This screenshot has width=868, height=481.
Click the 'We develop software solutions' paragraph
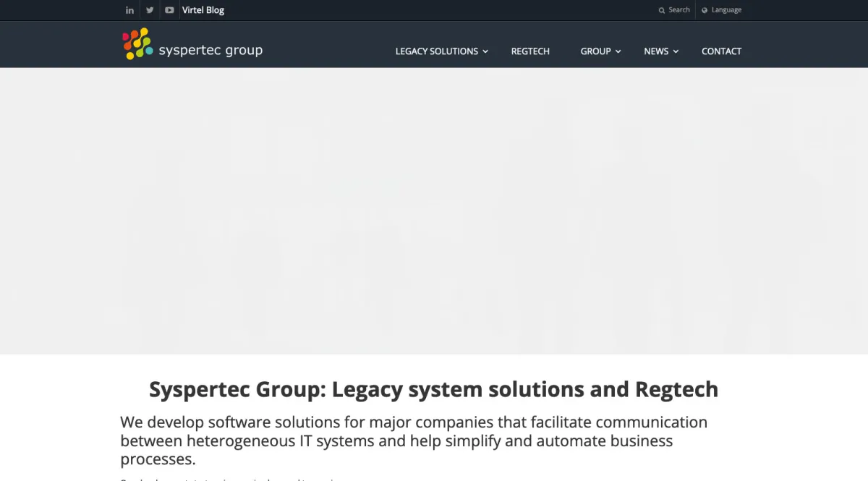coord(414,440)
